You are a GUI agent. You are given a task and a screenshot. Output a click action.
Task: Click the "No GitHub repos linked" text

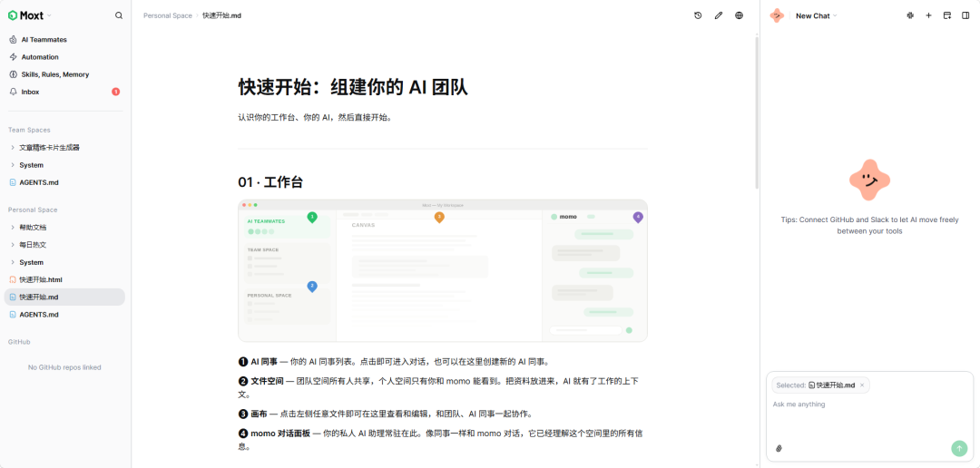pyautogui.click(x=64, y=367)
